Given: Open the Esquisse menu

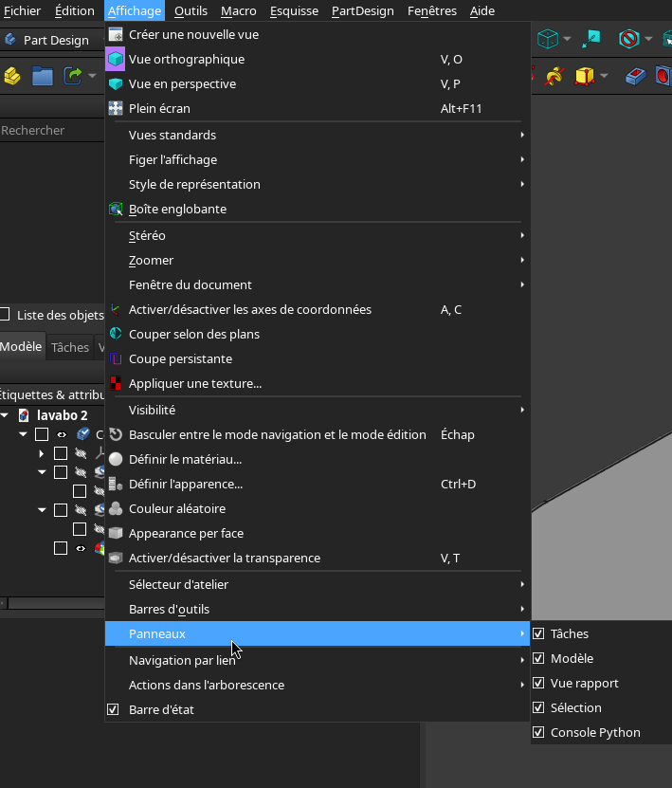Looking at the screenshot, I should tap(294, 10).
